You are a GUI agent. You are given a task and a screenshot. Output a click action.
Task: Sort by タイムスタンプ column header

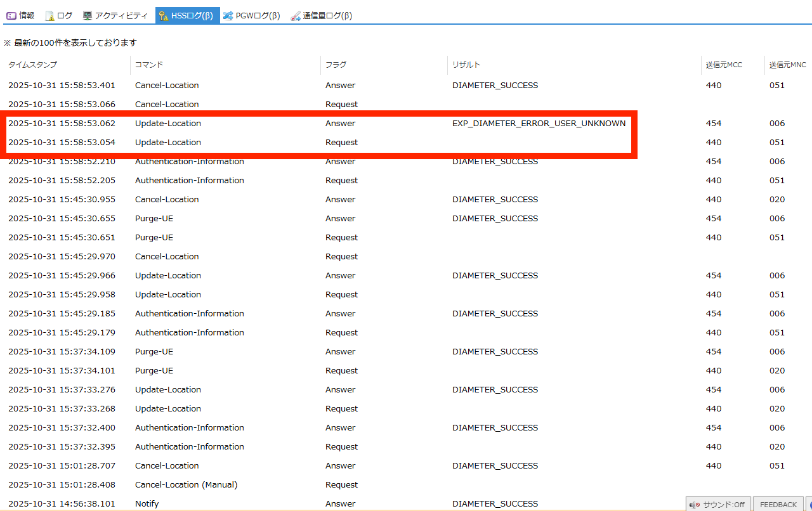32,65
